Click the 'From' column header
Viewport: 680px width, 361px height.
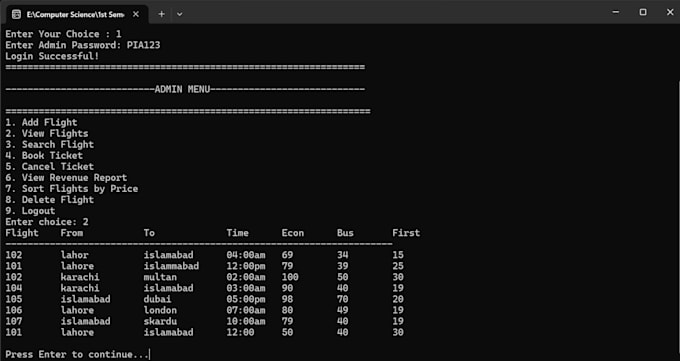(72, 233)
